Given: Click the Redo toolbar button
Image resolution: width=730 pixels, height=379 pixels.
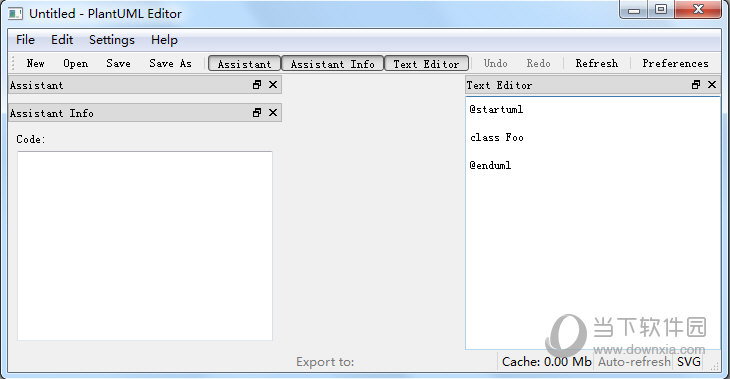Looking at the screenshot, I should pyautogui.click(x=539, y=63).
